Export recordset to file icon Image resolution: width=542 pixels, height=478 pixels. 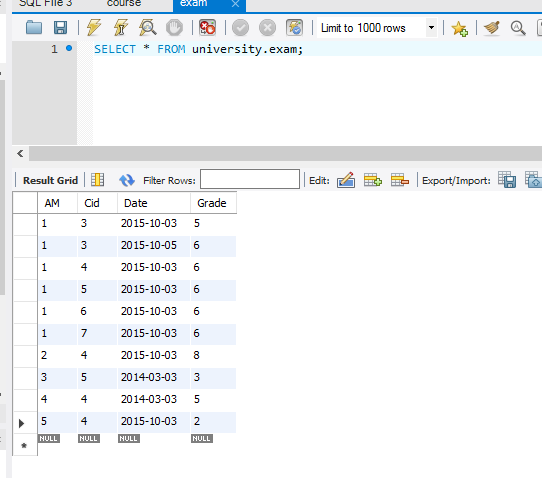tap(507, 180)
